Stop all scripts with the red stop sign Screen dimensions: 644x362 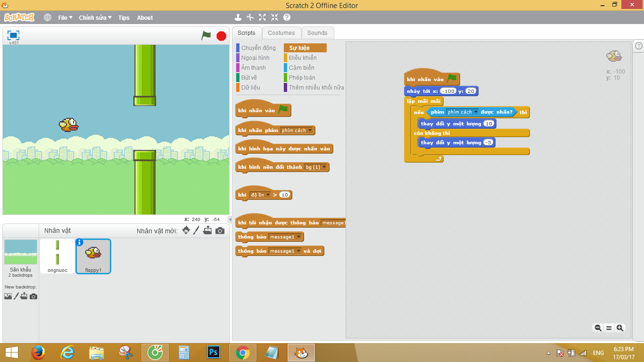(x=221, y=35)
